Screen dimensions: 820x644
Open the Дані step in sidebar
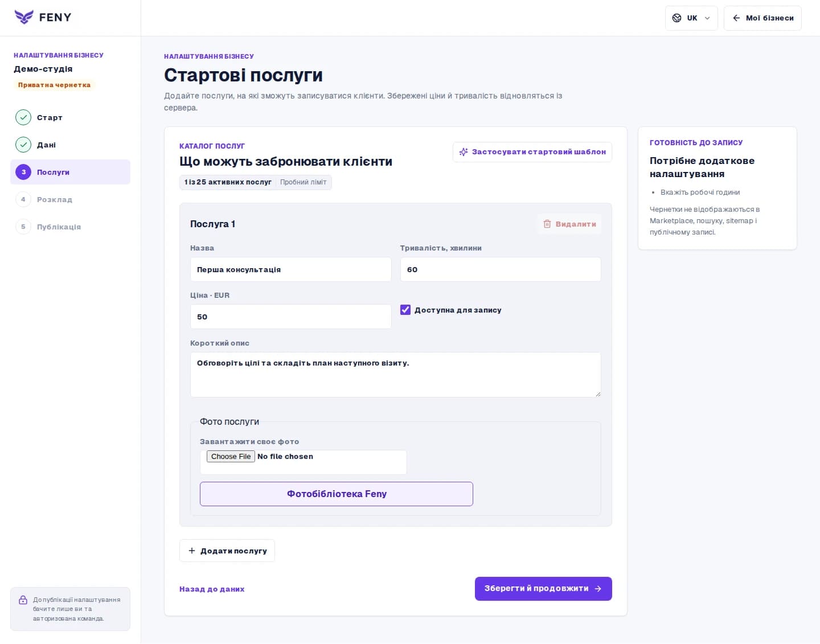coord(70,145)
